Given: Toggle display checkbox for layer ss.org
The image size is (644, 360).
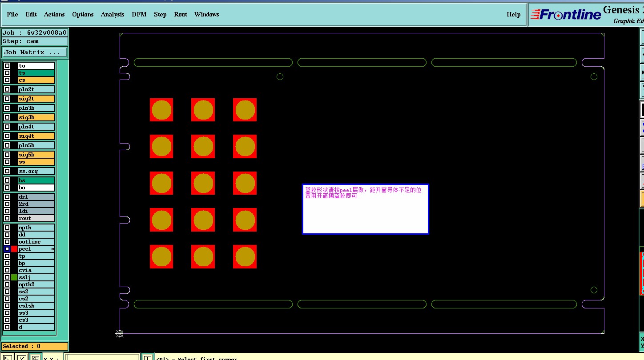Looking at the screenshot, I should [7, 171].
